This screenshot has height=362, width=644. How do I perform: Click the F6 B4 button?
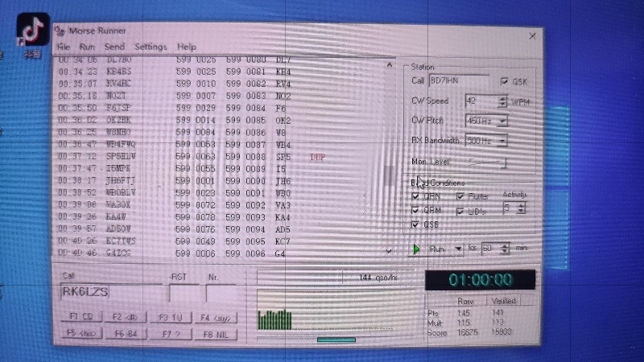click(x=126, y=334)
